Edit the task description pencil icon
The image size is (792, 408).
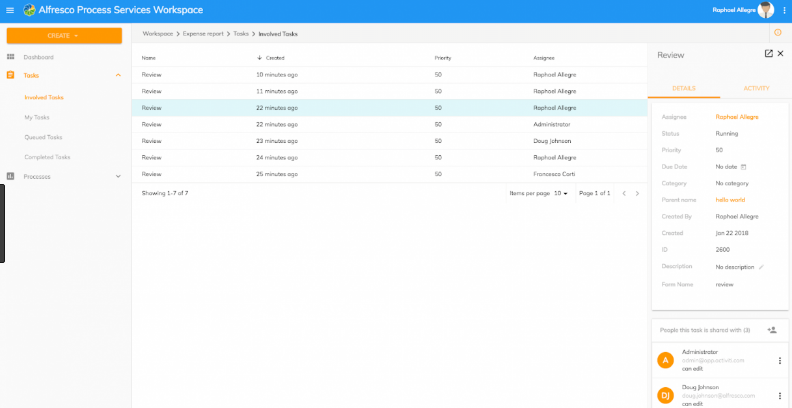(761, 267)
